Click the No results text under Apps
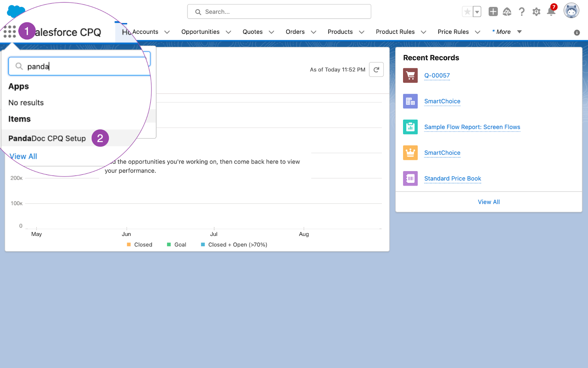 [26, 103]
